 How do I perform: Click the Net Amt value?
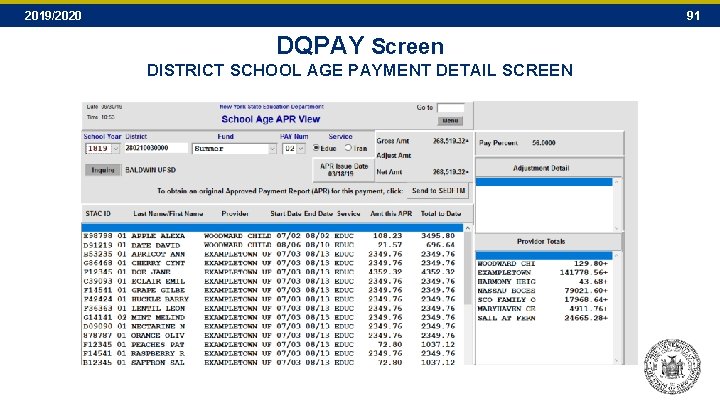coord(450,172)
